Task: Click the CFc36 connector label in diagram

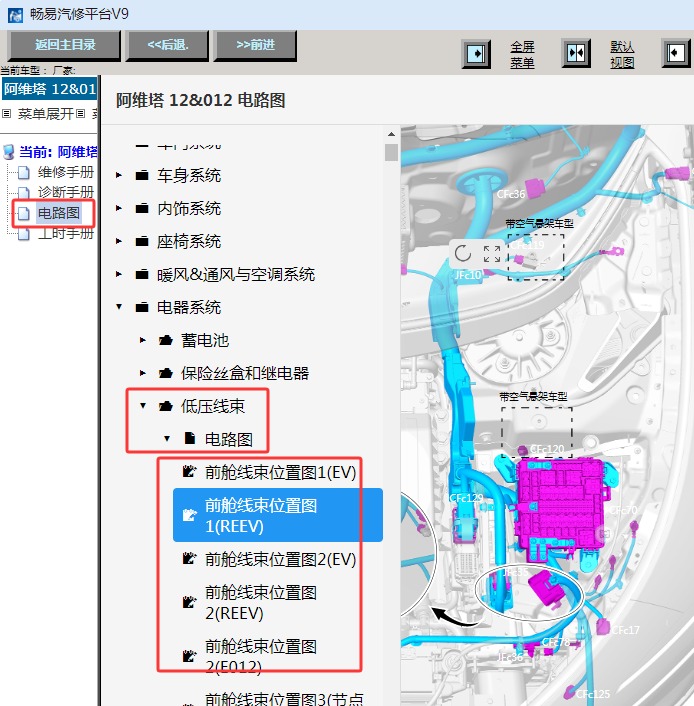Action: pyautogui.click(x=511, y=194)
